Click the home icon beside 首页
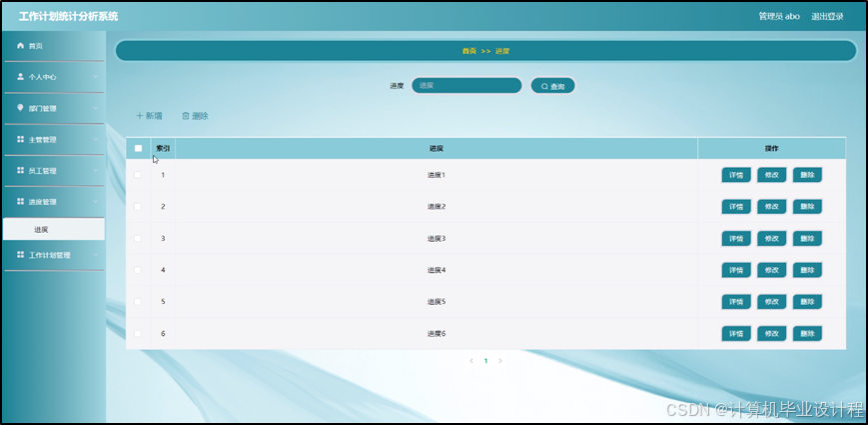 pyautogui.click(x=21, y=45)
